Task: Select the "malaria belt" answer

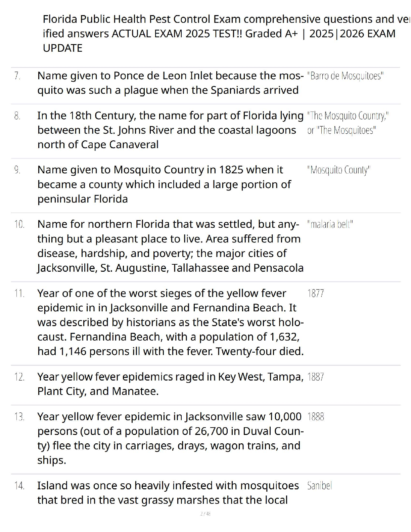Action: click(x=330, y=224)
